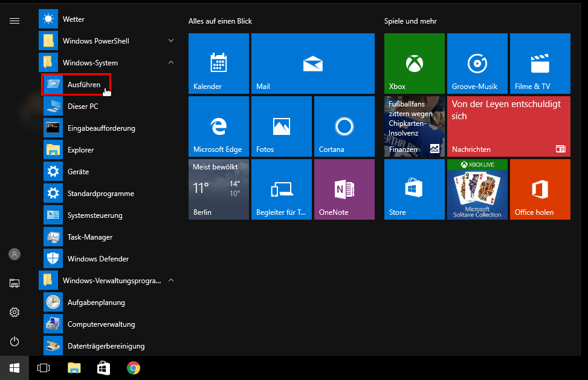This screenshot has height=380, width=588.
Task: Open the OneNote tile
Action: click(x=344, y=189)
